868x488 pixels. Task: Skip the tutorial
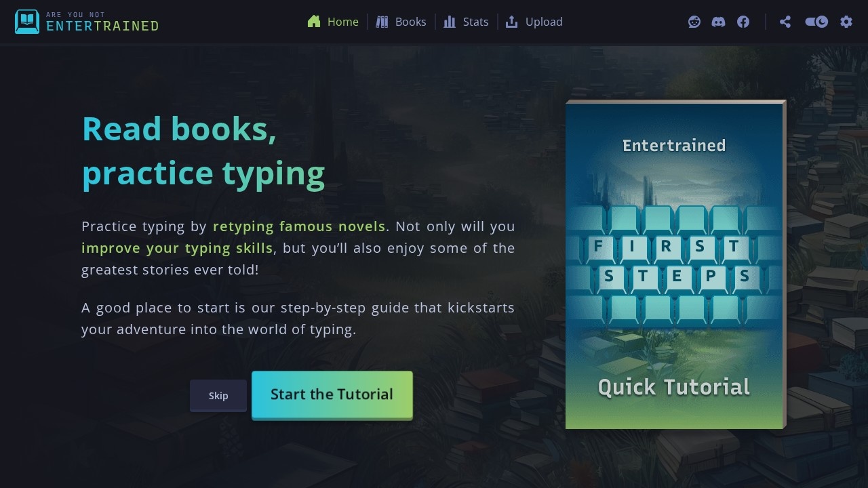pyautogui.click(x=218, y=395)
